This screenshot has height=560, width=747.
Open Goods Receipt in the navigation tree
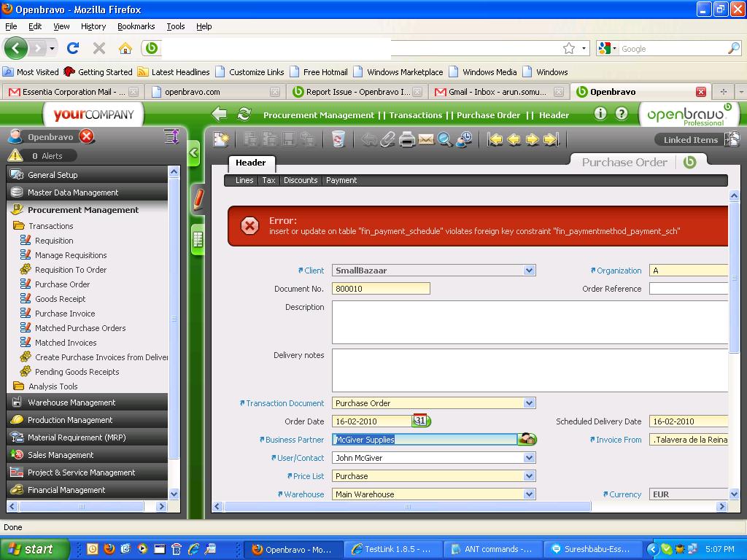[x=60, y=299]
